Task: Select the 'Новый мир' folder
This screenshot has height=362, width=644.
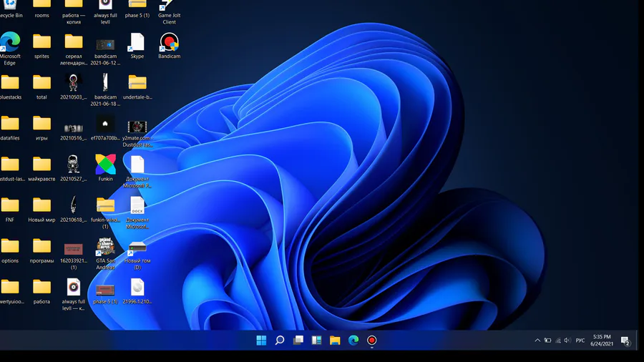Action: 42,210
